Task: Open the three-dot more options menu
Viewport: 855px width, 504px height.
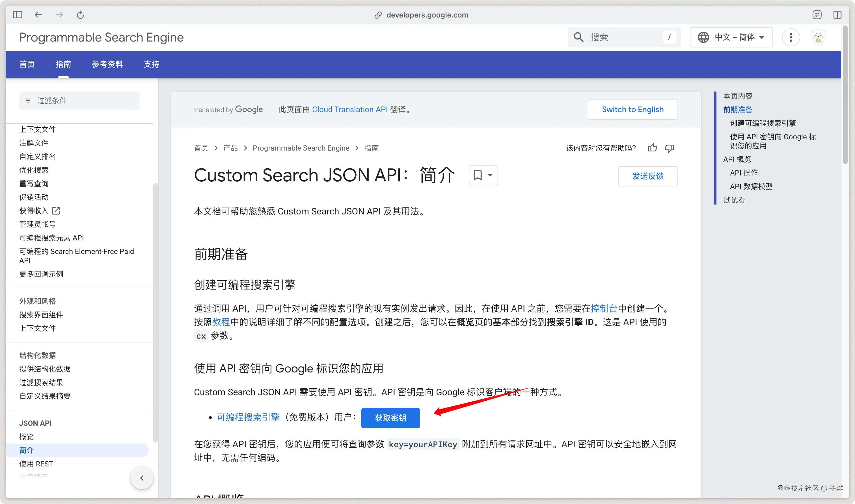Action: pos(791,37)
